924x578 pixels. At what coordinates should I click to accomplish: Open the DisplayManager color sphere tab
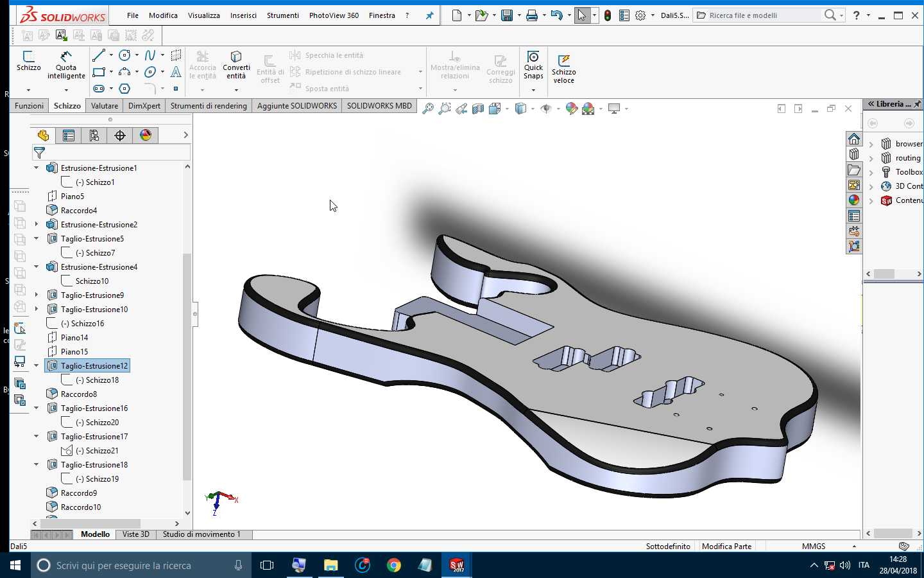[146, 136]
